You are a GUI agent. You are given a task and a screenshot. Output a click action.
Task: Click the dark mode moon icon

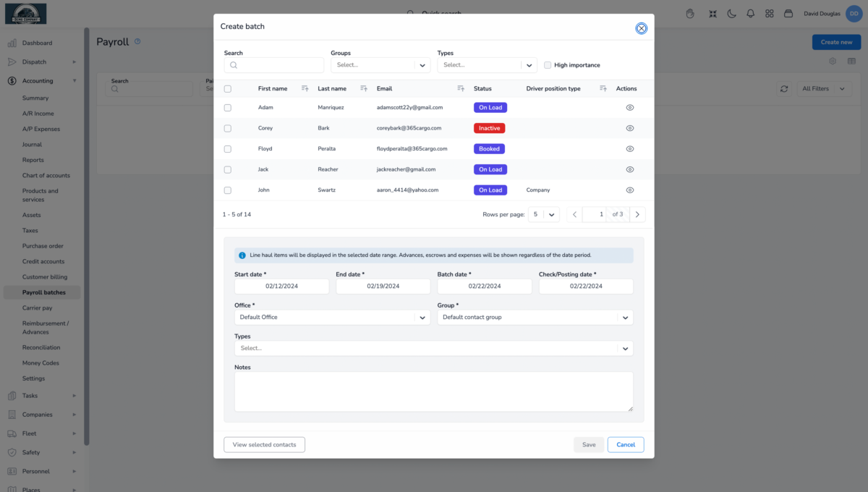731,13
